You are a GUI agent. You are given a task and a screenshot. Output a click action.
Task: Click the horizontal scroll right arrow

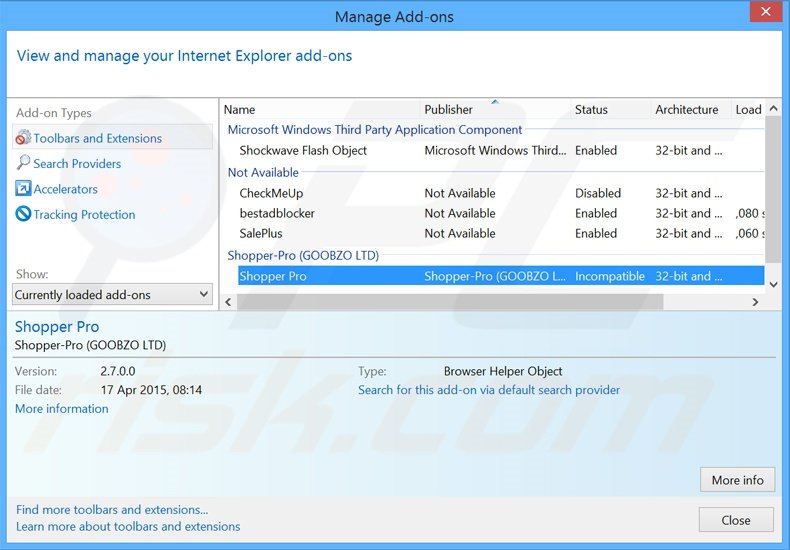(755, 302)
